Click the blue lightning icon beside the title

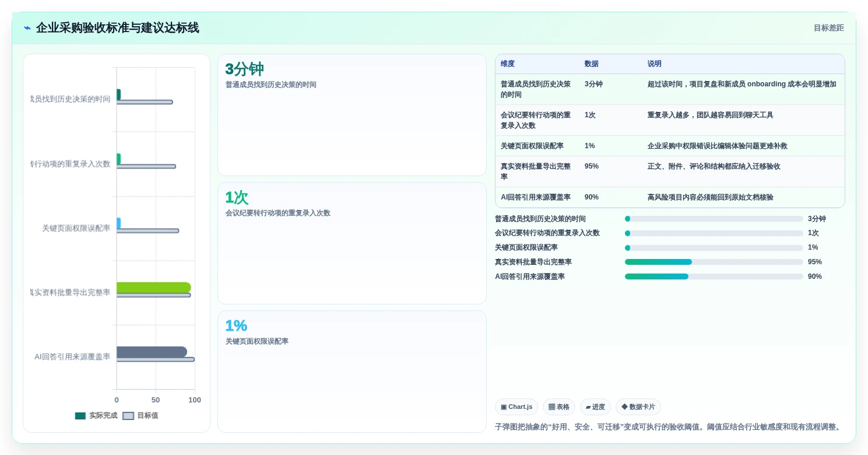(27, 28)
